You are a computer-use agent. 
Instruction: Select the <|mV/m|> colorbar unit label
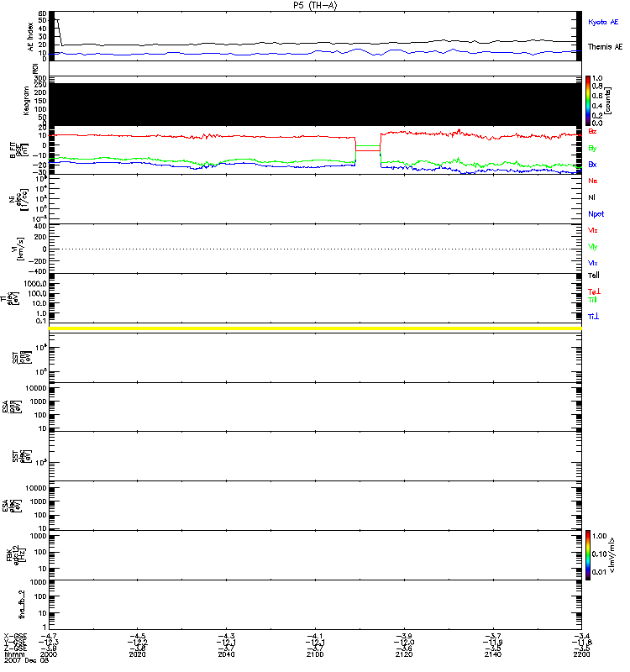click(612, 555)
